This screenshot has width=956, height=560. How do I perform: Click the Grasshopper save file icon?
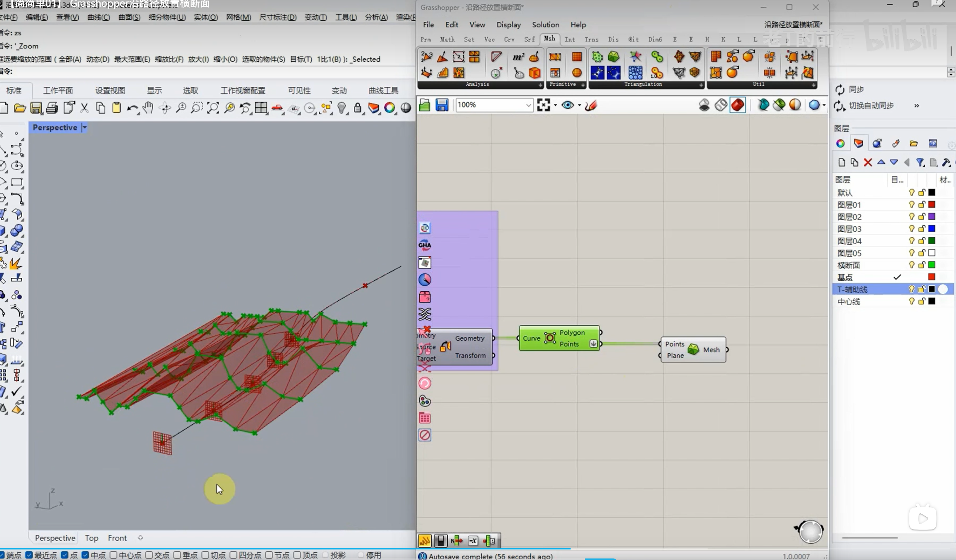tap(441, 105)
